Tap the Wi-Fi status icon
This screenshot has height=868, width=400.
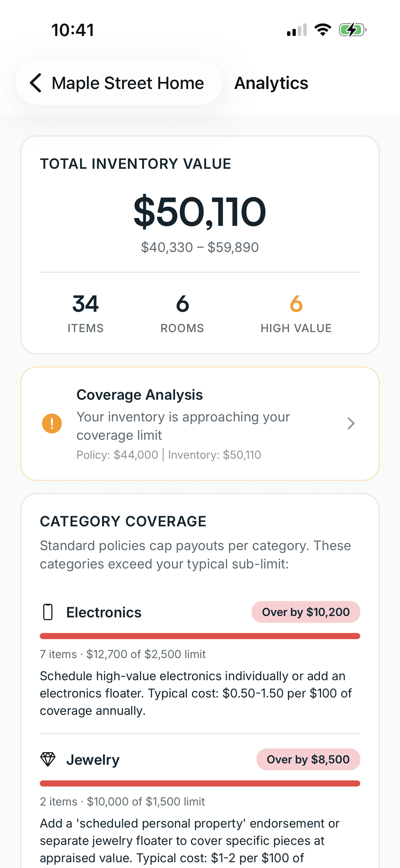[x=323, y=30]
